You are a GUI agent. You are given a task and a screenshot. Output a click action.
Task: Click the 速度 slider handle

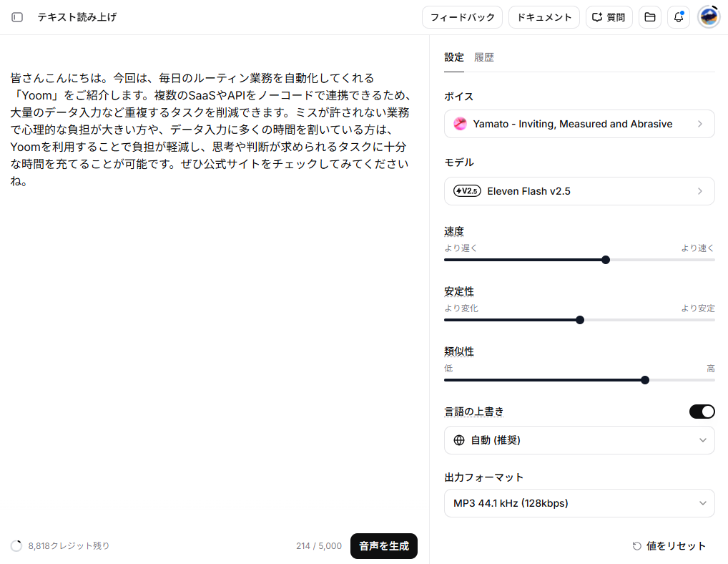click(x=606, y=260)
